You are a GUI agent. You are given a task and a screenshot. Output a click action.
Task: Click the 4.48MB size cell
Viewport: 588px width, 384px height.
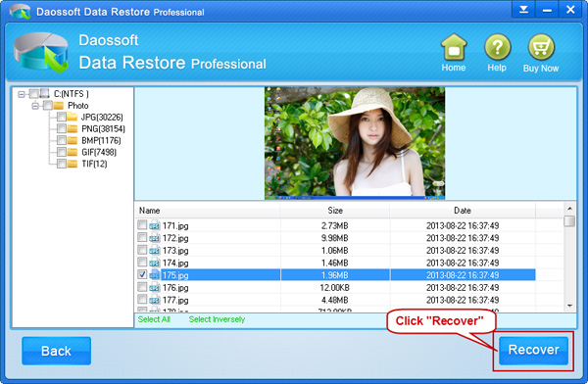(x=334, y=300)
